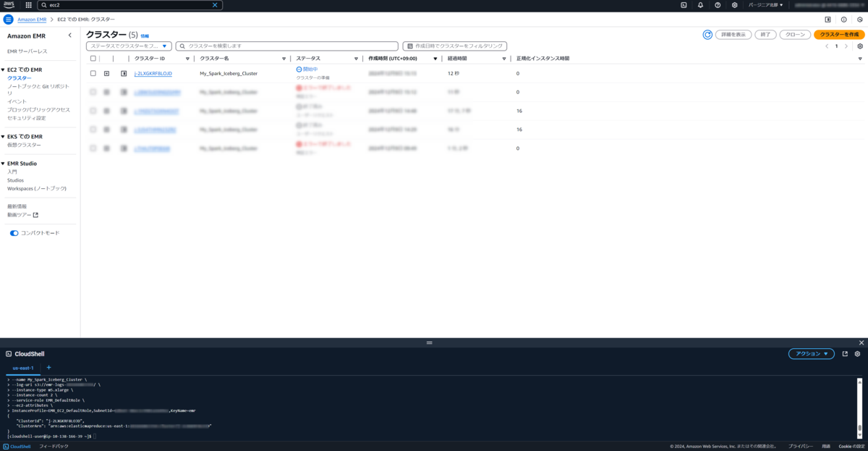Open Workspaces (ノートブック) in sidebar
The width and height of the screenshot is (868, 451).
[x=37, y=188]
